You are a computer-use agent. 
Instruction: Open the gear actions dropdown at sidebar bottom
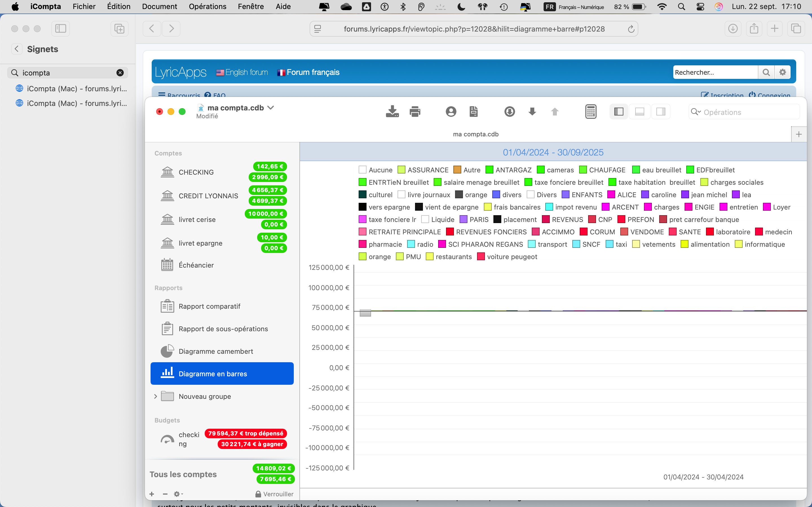tap(178, 494)
